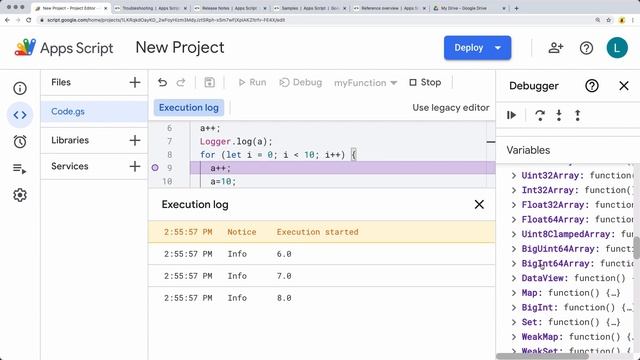
Task: Expand the Float32Array variable
Action: (514, 205)
